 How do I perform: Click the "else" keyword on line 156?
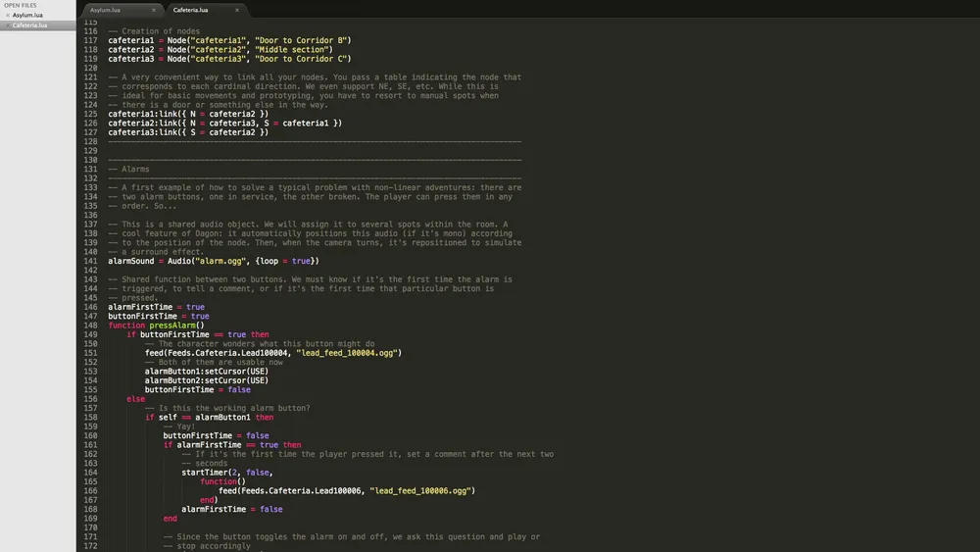pyautogui.click(x=135, y=399)
